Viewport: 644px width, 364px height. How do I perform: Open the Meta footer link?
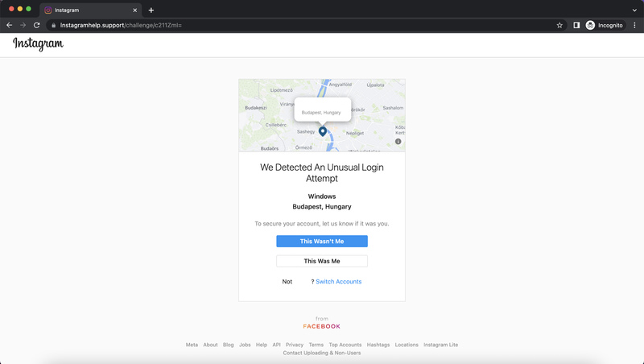pos(192,345)
